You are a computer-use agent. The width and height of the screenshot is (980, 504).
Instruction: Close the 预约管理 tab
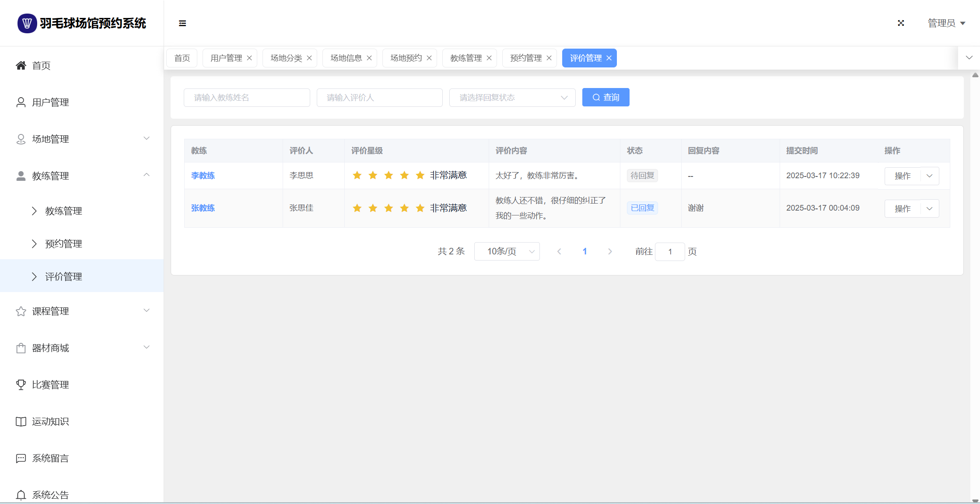[x=549, y=58]
